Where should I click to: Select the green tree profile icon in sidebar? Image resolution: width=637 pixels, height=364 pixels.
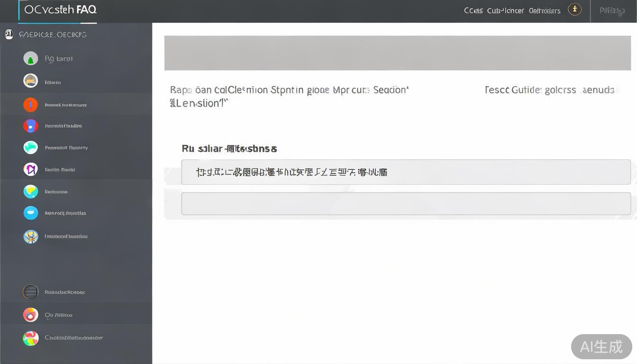pos(30,58)
